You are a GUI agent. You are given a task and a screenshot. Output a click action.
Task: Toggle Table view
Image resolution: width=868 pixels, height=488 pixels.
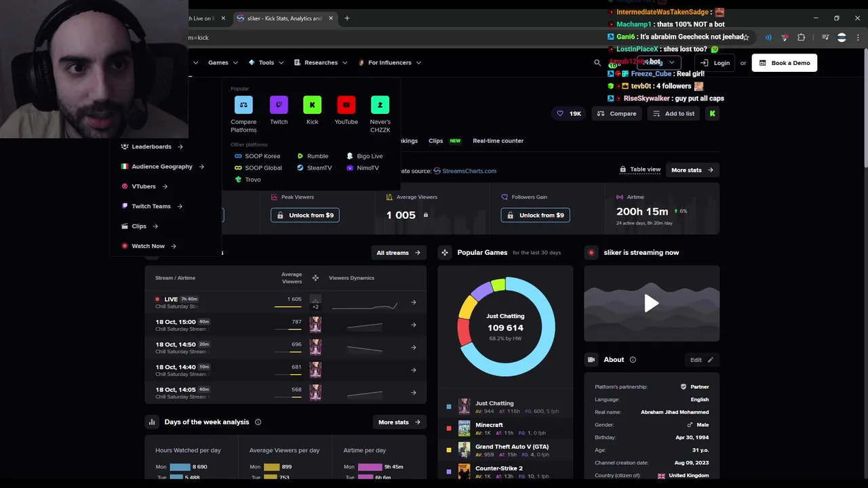click(x=640, y=169)
